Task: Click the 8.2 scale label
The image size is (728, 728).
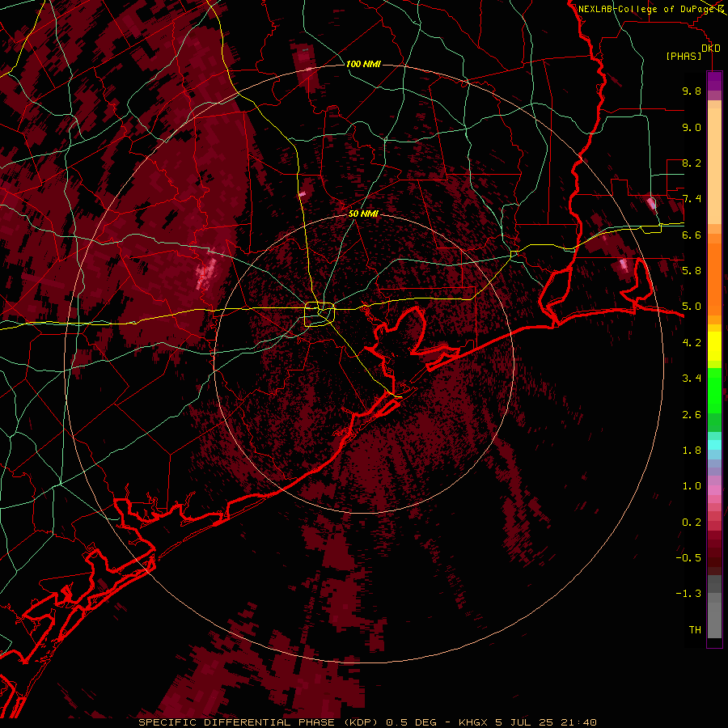Action: (x=692, y=163)
